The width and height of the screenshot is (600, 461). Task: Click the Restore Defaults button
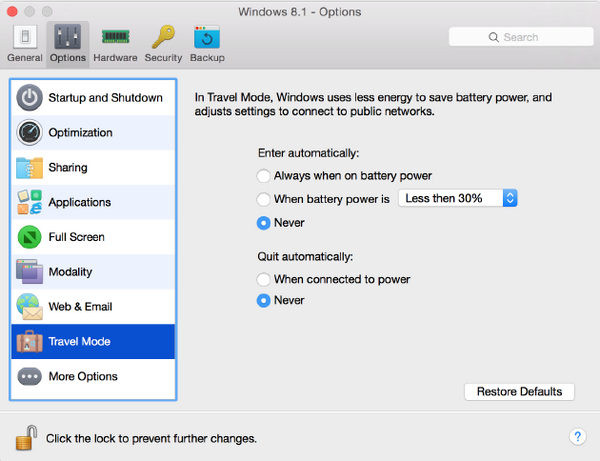(x=519, y=391)
